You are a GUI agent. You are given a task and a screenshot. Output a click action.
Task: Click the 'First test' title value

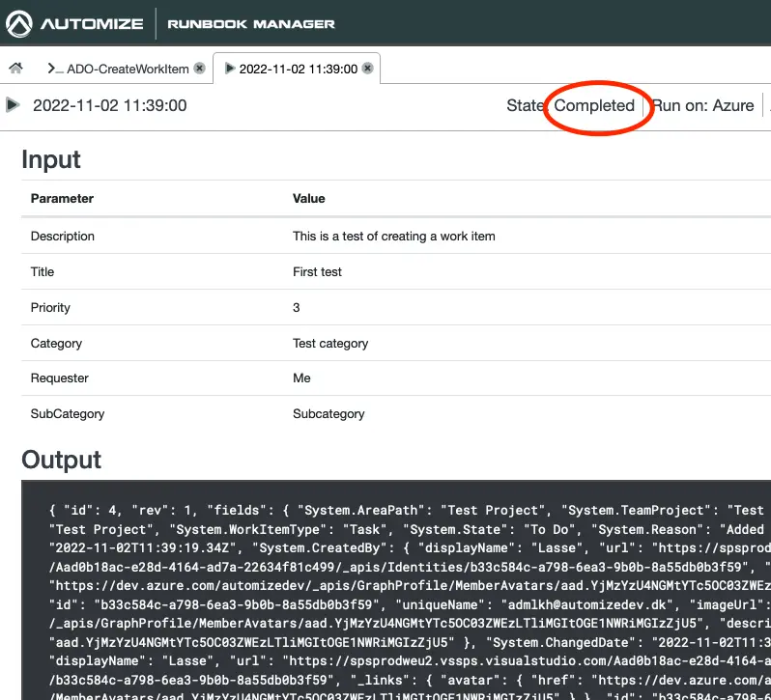click(317, 272)
